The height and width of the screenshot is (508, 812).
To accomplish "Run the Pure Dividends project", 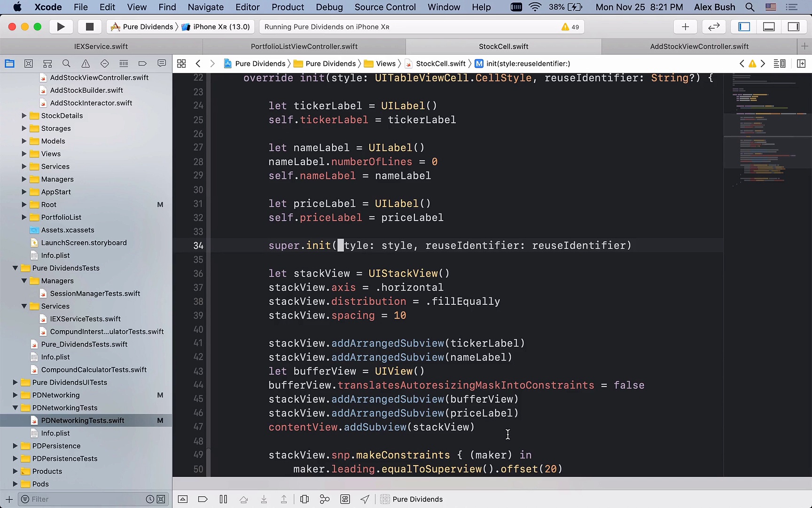I will (x=61, y=27).
